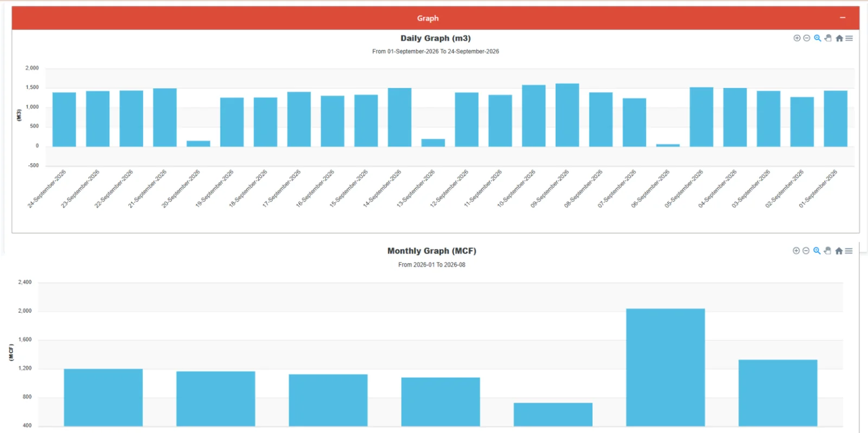Viewport: 868px width, 433px height.
Task: Click the Monthly Graph (MCF) title
Action: click(x=432, y=251)
